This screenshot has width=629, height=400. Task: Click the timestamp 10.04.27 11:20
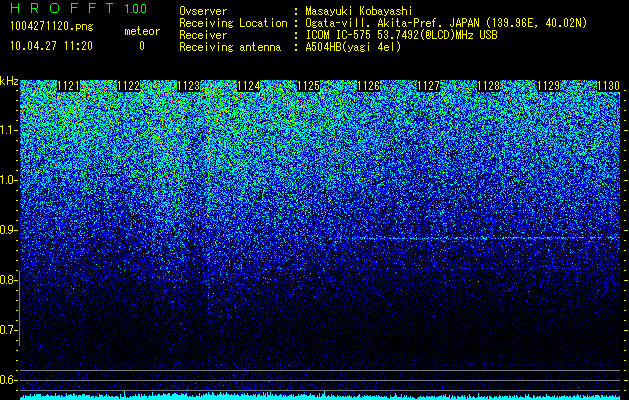(x=51, y=46)
